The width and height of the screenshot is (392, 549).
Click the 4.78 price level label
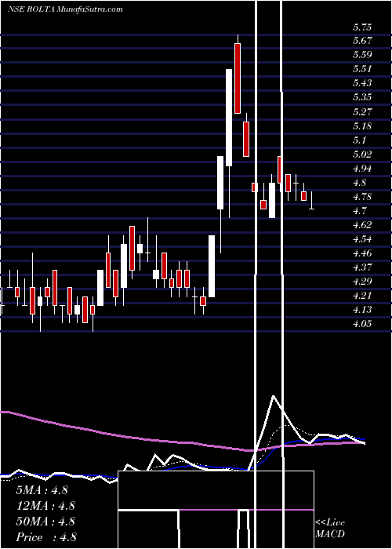click(x=362, y=197)
